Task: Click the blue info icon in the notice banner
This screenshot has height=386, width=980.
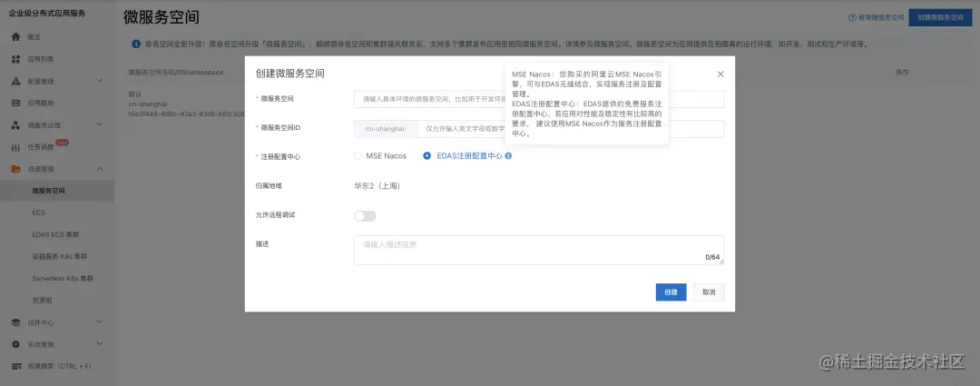Action: pyautogui.click(x=136, y=45)
